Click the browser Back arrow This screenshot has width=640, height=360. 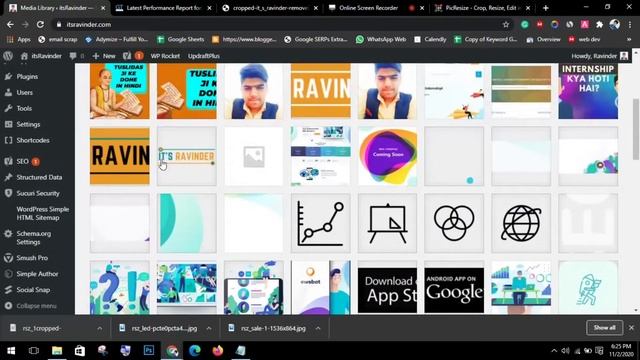tap(10, 24)
